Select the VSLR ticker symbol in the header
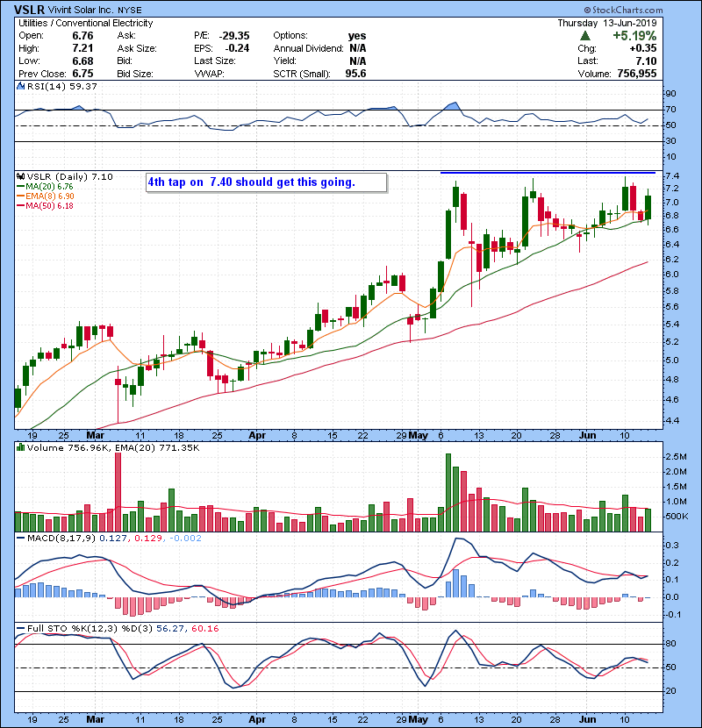 click(x=29, y=10)
